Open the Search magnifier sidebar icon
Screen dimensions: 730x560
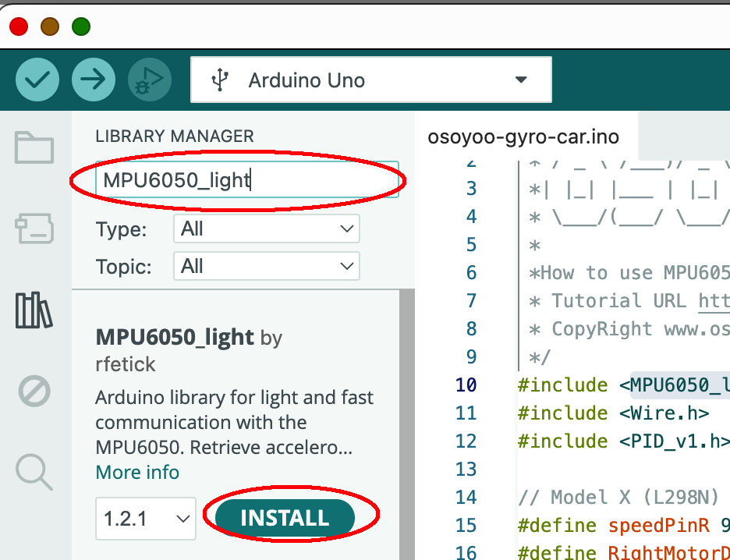point(34,471)
